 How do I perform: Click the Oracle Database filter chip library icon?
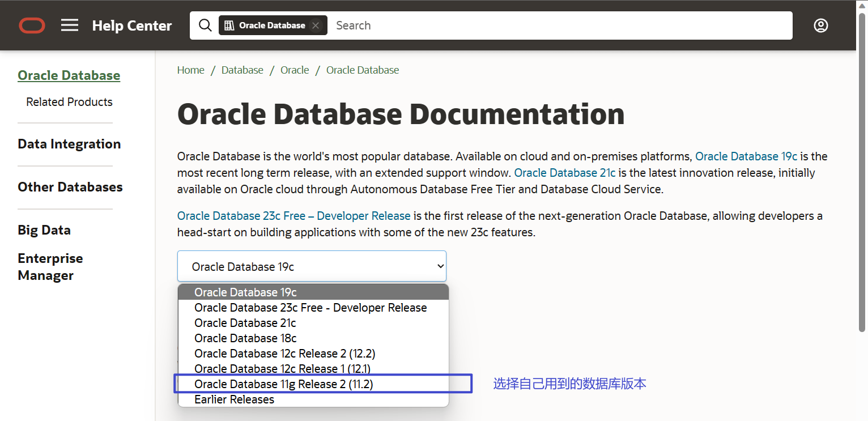point(229,25)
